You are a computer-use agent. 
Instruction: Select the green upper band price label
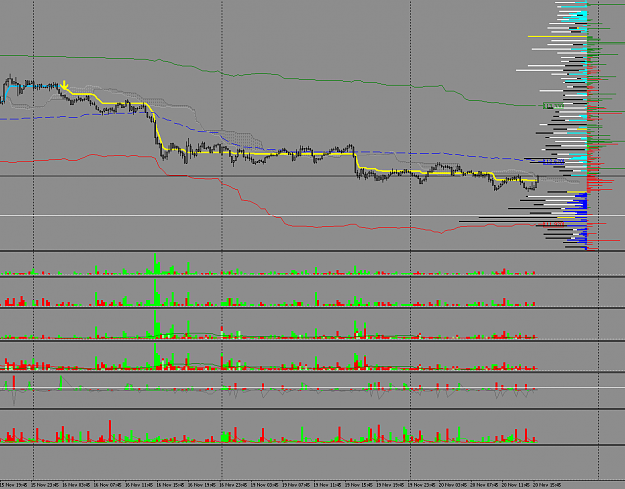[553, 106]
